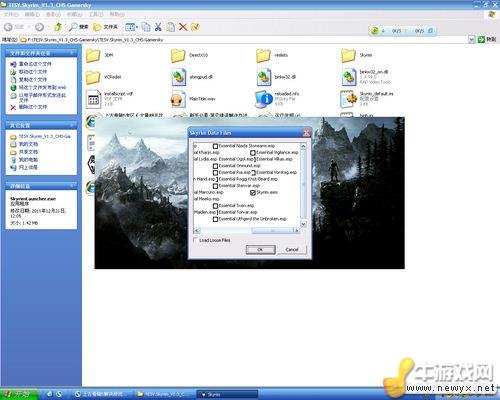Screen dimensions: 500x400
Task: Toggle the Folders pane button
Action: coord(105,27)
